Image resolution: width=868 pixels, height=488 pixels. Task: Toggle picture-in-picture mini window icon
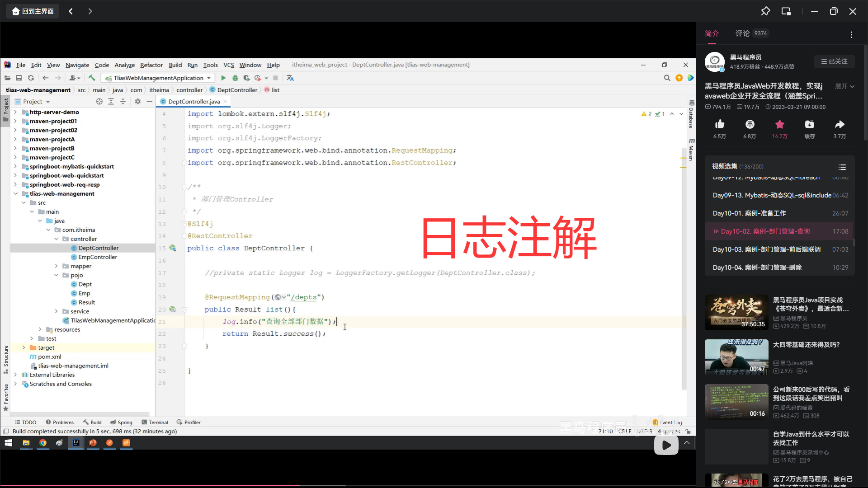click(x=786, y=11)
